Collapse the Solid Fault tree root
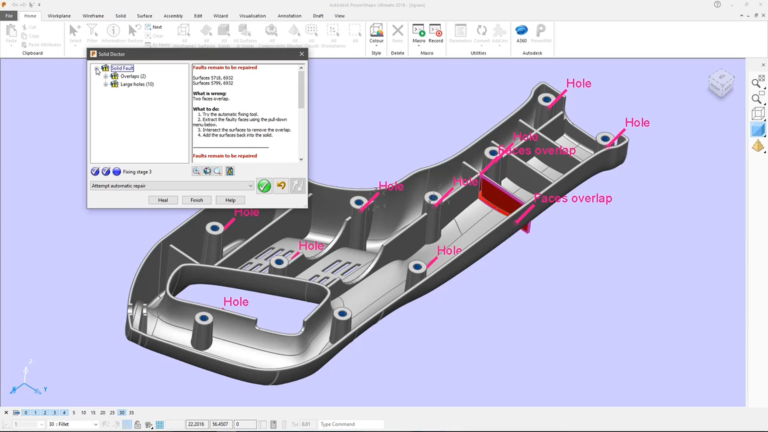 (x=97, y=68)
